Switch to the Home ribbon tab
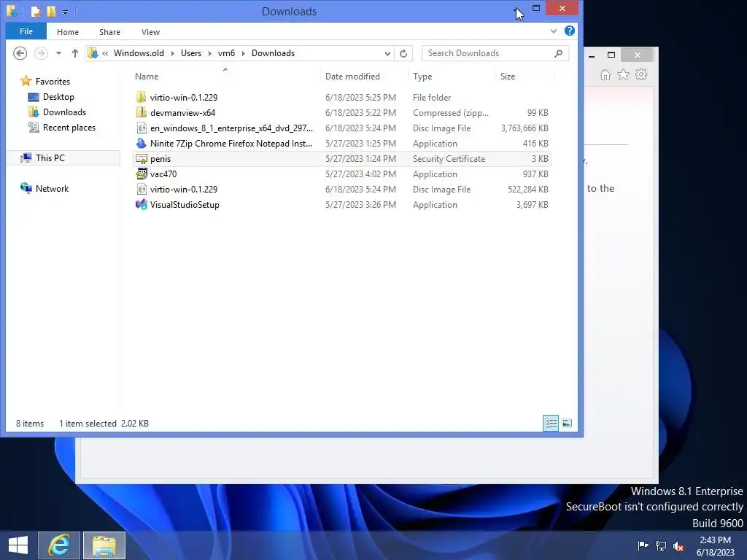 tap(68, 32)
